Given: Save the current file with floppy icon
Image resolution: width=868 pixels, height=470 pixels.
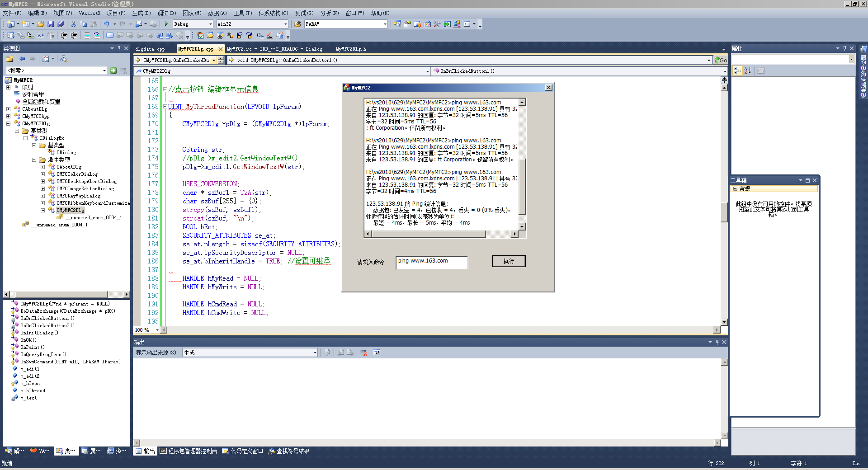Looking at the screenshot, I should coord(51,24).
